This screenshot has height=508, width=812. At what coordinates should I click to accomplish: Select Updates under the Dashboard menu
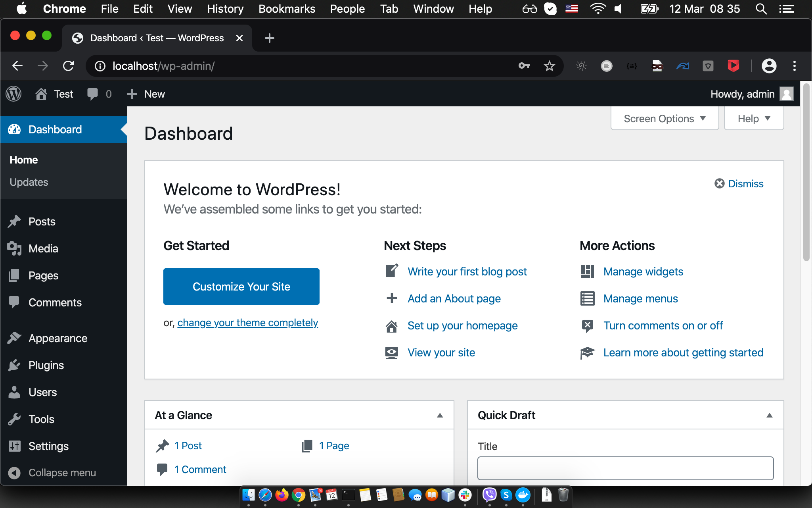click(28, 182)
